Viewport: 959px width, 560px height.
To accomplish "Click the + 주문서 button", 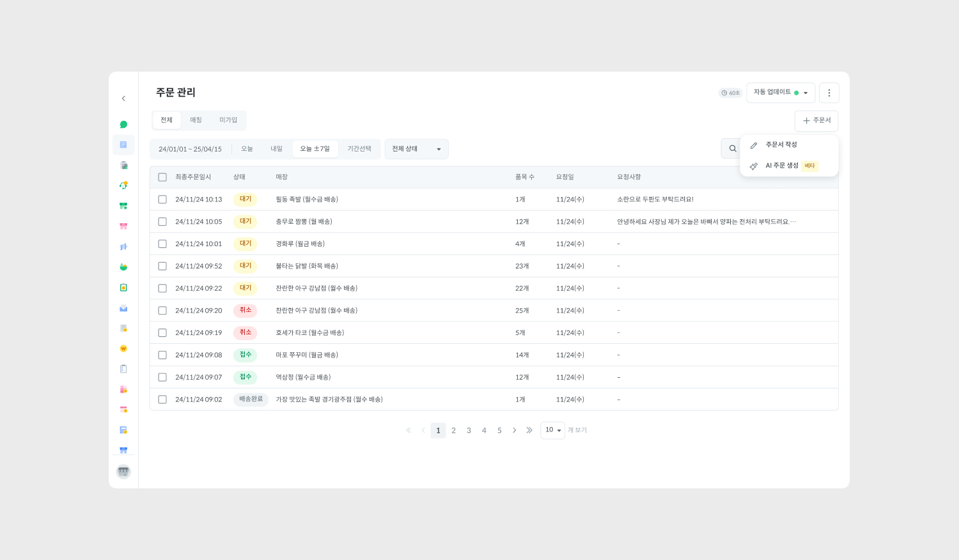I will (816, 121).
